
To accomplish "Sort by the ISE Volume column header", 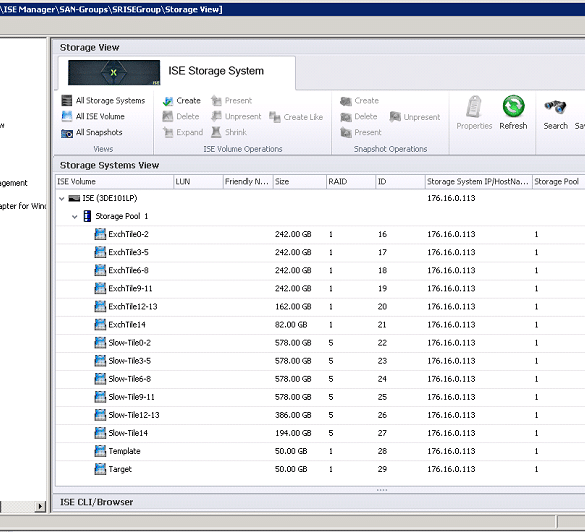I will coord(115,182).
